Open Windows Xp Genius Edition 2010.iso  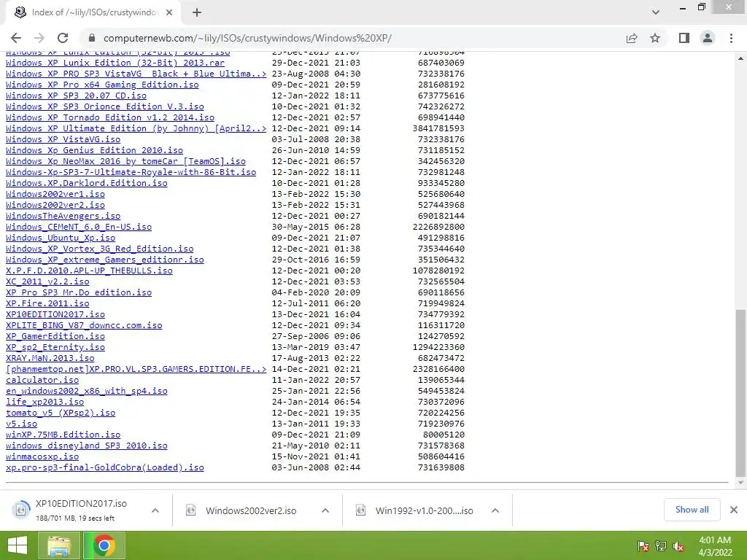coord(94,150)
